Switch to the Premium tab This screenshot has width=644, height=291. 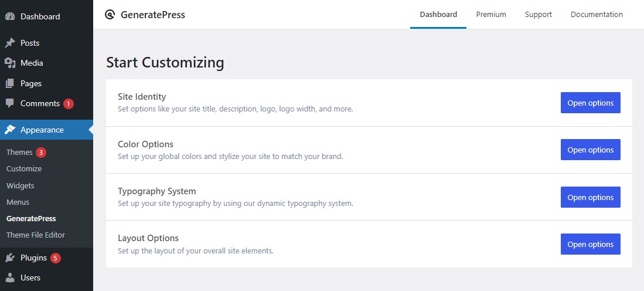[491, 15]
